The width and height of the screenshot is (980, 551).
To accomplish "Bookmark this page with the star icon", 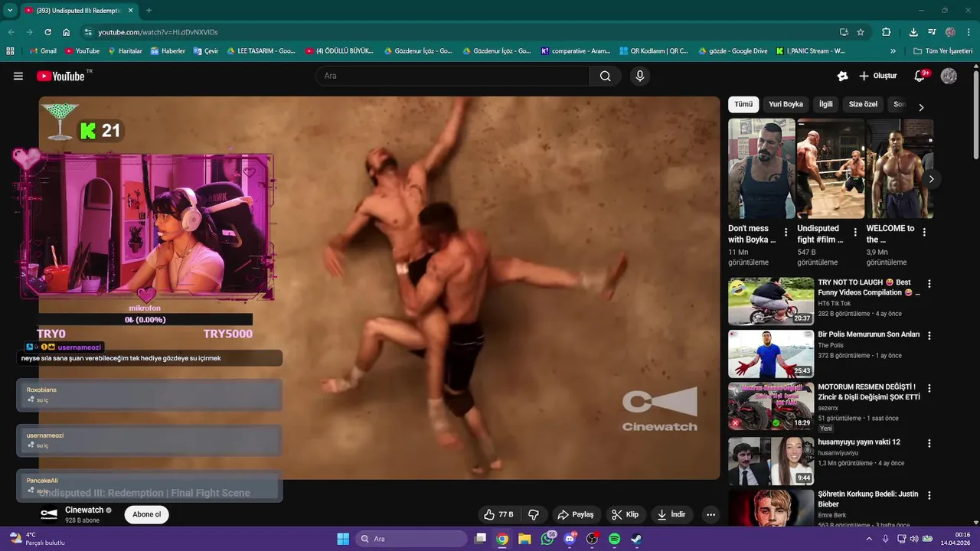I will tap(861, 32).
